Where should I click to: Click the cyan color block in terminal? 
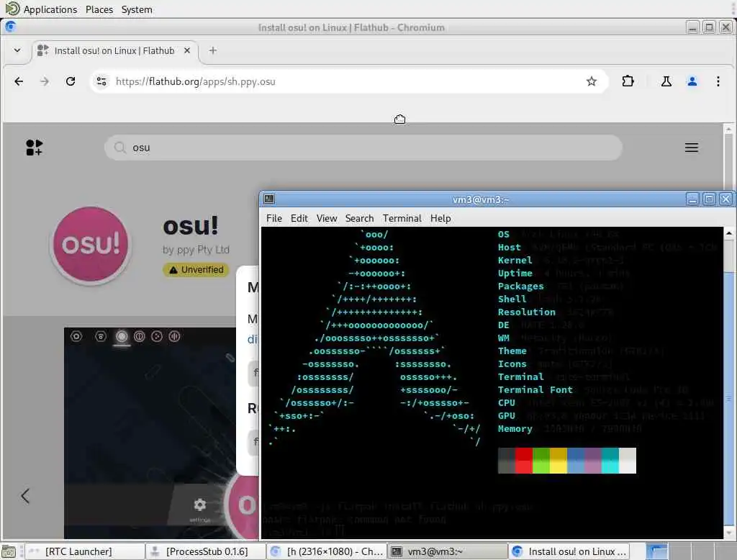pos(610,461)
